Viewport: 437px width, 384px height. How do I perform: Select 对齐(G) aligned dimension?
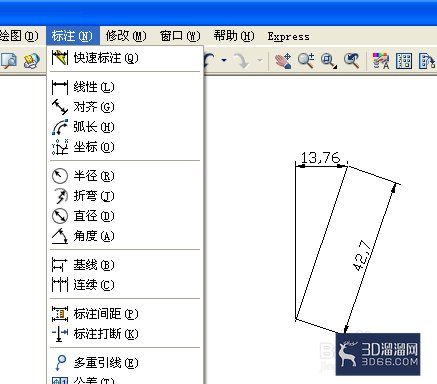pyautogui.click(x=125, y=107)
